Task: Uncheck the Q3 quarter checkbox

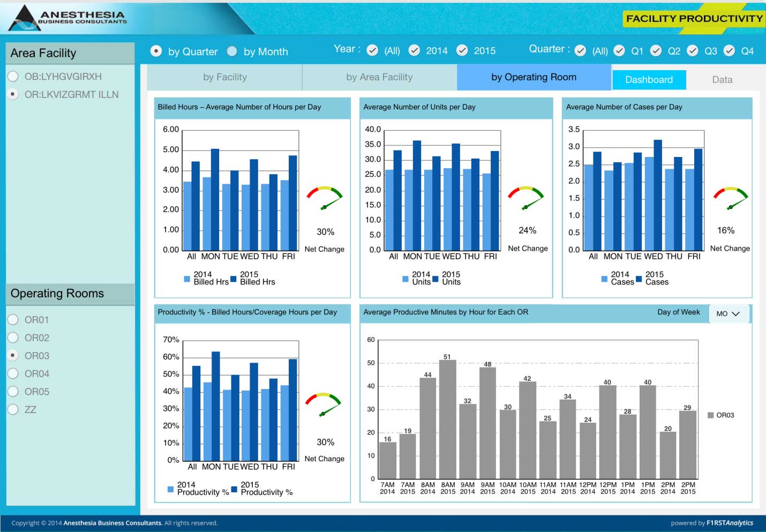Action: pyautogui.click(x=693, y=50)
